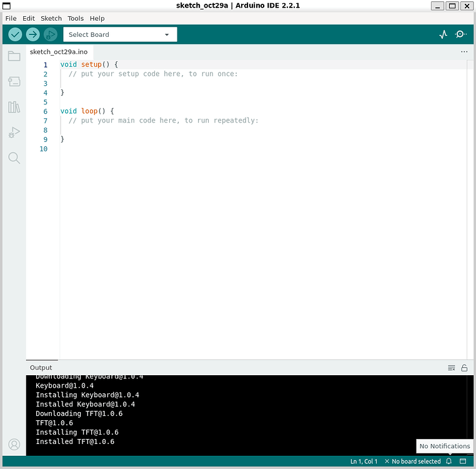Toggle the bottom panel from the status bar
The image size is (476, 469).
point(463,461)
